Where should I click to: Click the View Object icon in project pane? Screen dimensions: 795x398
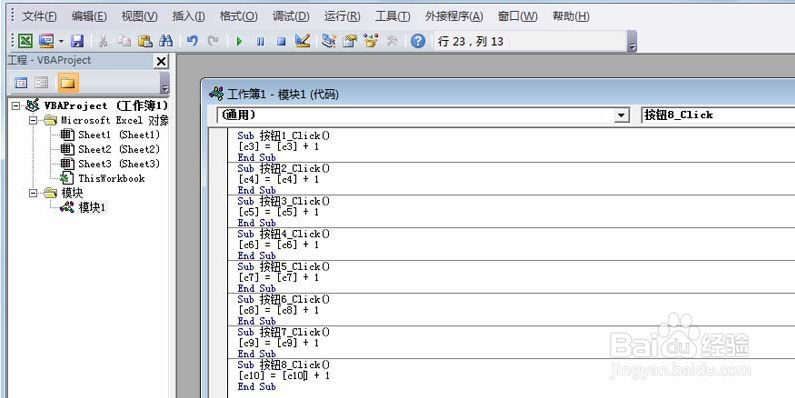[42, 82]
